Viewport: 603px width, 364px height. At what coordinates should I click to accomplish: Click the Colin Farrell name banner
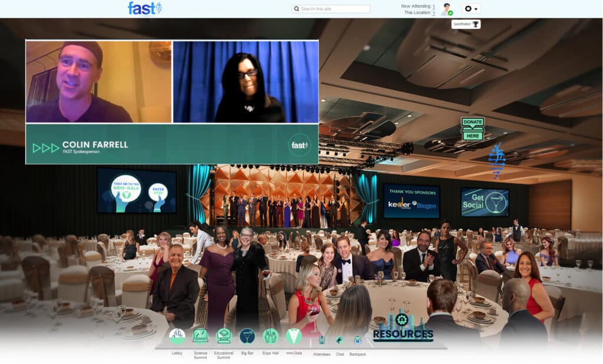point(172,144)
